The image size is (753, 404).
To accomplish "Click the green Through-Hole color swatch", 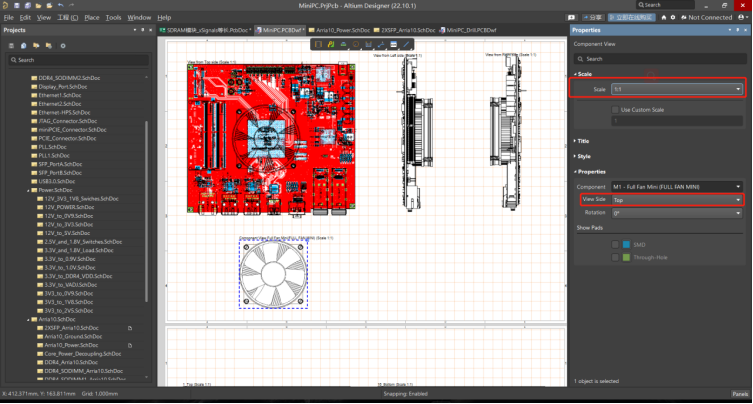I will pyautogui.click(x=627, y=257).
